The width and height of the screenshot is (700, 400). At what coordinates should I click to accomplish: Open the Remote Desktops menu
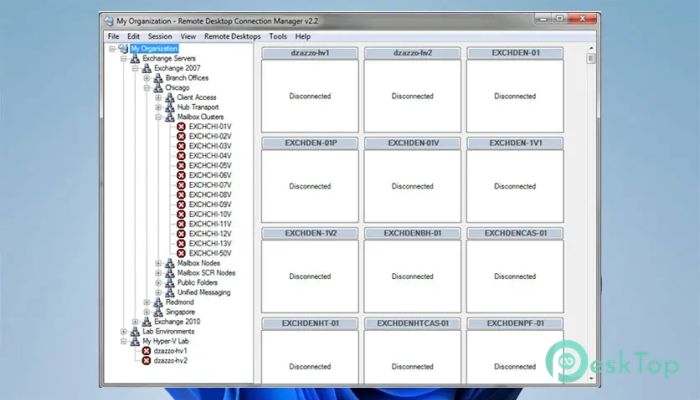tap(232, 36)
